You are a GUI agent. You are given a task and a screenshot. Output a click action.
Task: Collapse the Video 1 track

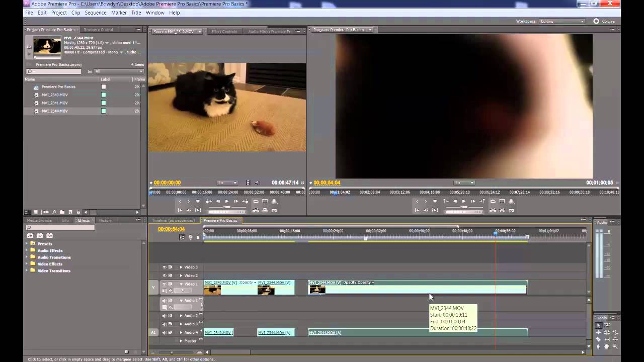click(181, 284)
